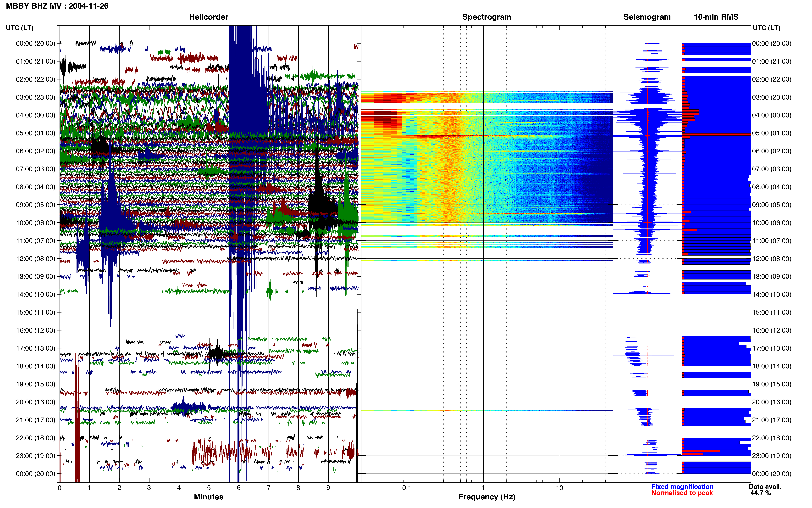Click the left '23:00 (19:00)' time label
This screenshot has width=812, height=508.
pyautogui.click(x=36, y=456)
